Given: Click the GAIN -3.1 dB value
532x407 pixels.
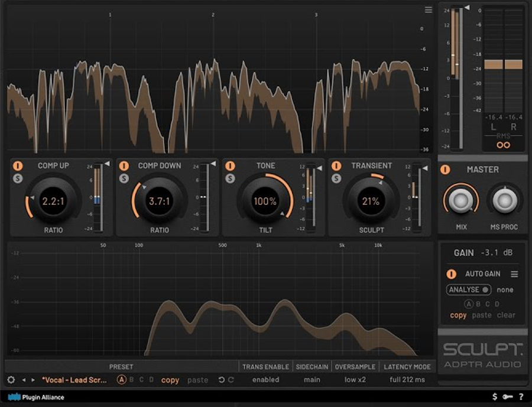Looking at the screenshot, I should (x=497, y=253).
